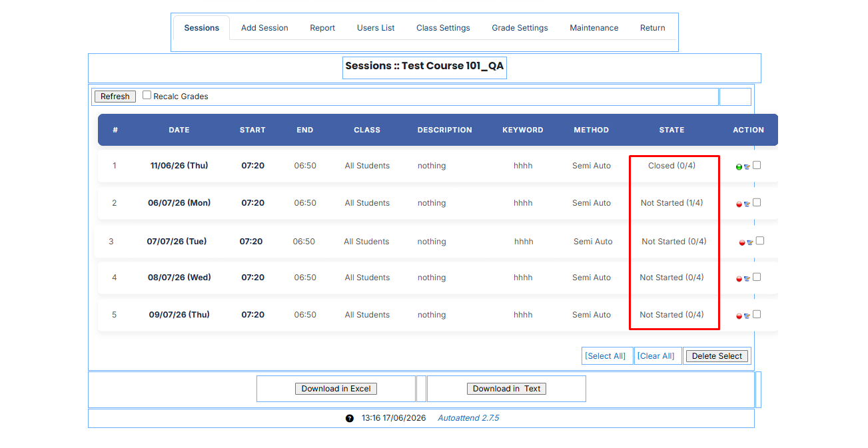The image size is (868, 448).
Task: Open the Add Session tab
Action: (264, 28)
